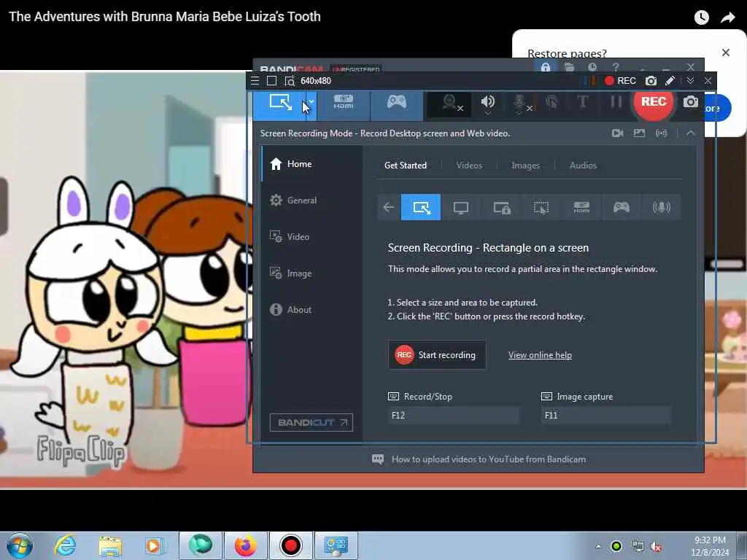Open the Windows Start menu

[20, 545]
